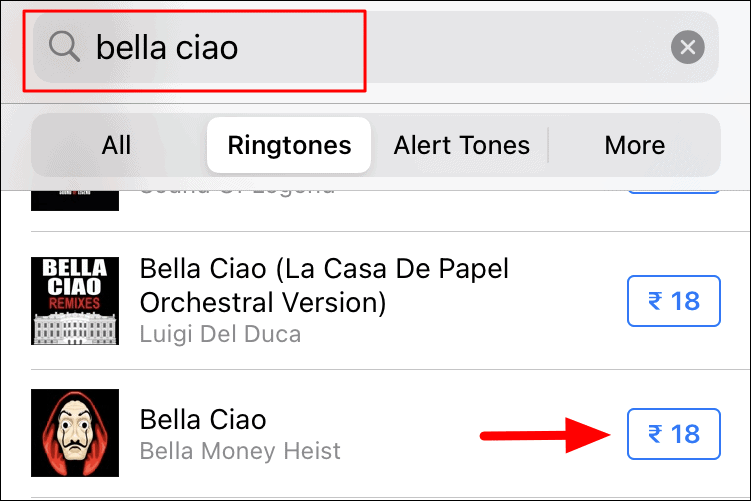Click the magnifying glass search icon
Screen dimensions: 751x501
(x=64, y=46)
